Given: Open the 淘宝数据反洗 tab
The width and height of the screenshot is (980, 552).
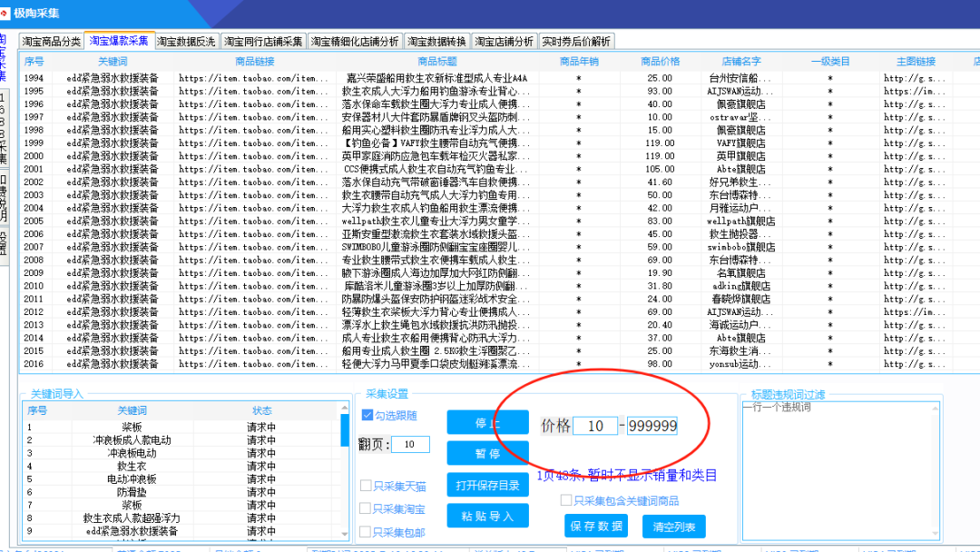Looking at the screenshot, I should (186, 42).
